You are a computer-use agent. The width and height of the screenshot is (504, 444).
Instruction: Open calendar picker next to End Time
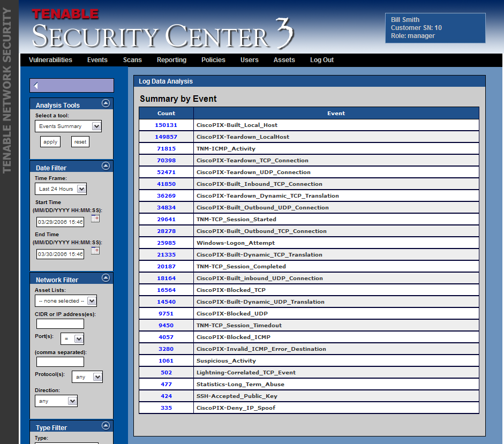(x=95, y=250)
